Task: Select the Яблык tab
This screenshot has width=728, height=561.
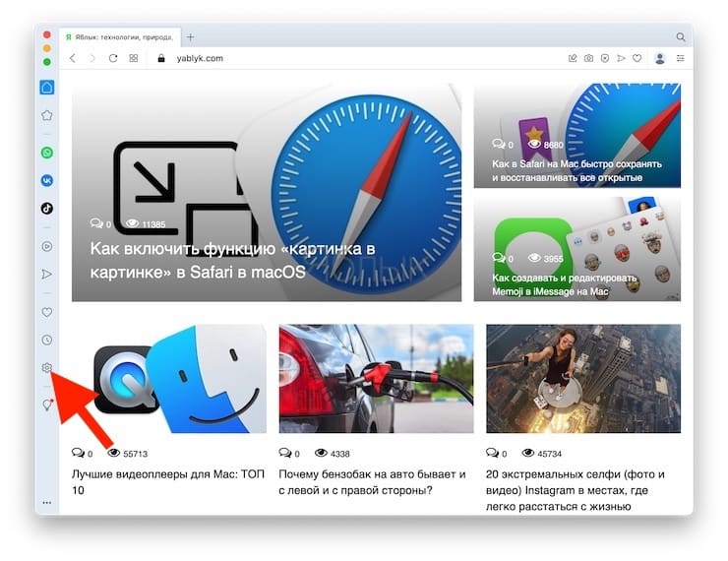Action: coord(120,37)
